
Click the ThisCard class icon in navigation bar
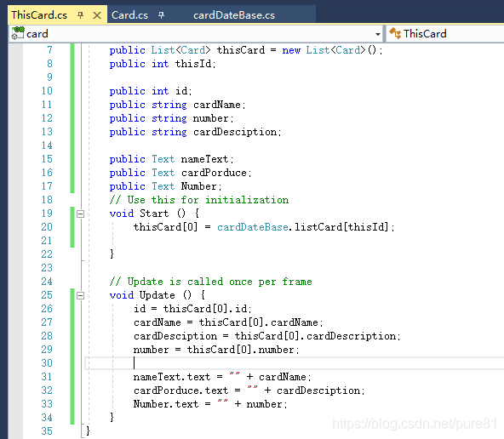tap(395, 33)
